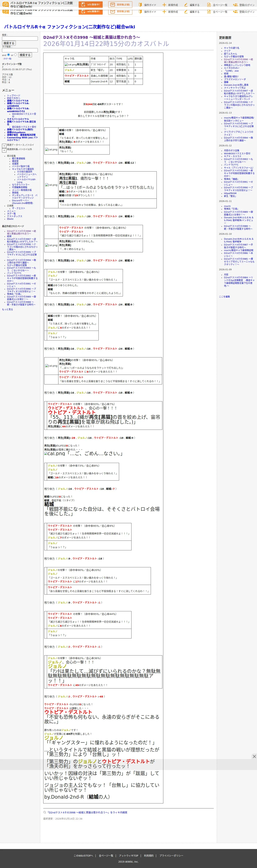Click もっと見る under recently created pages
Image resolution: width=257 pixels, height=868 pixels.
point(7,309)
